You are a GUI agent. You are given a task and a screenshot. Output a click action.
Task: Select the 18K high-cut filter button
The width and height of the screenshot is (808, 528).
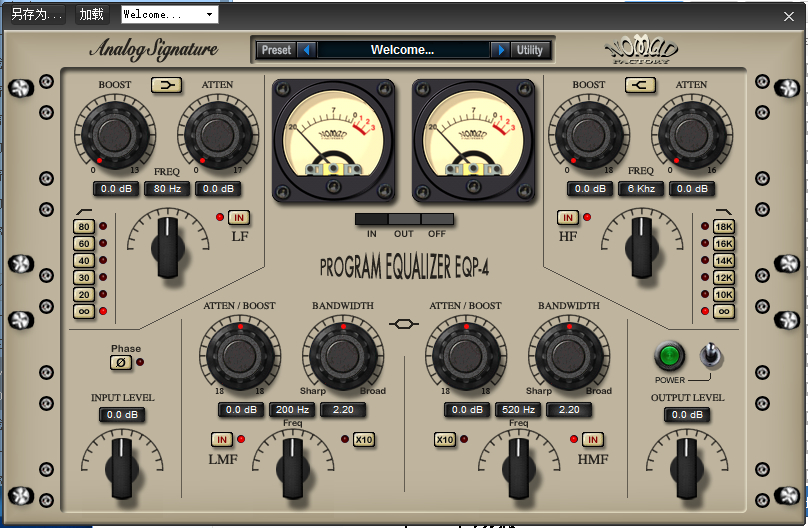(723, 227)
